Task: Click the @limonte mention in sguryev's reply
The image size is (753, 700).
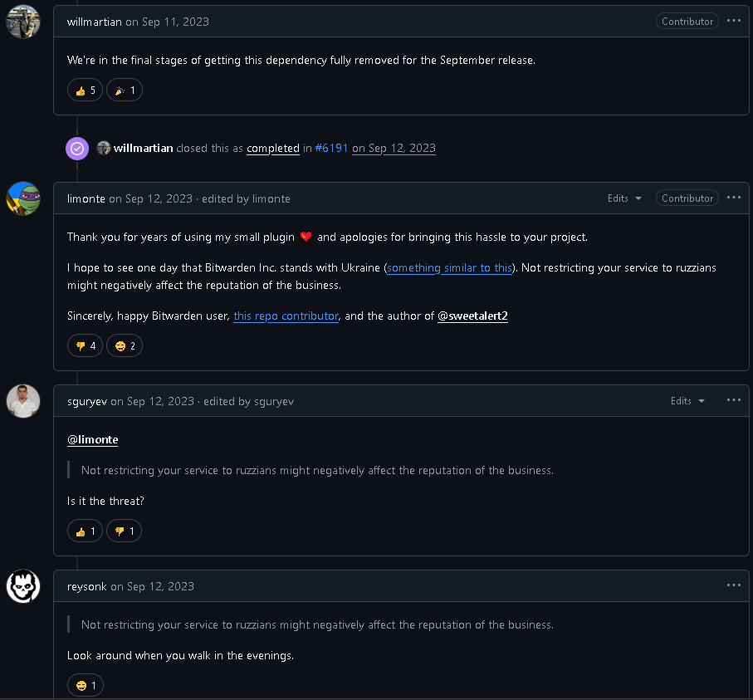Action: (x=92, y=439)
